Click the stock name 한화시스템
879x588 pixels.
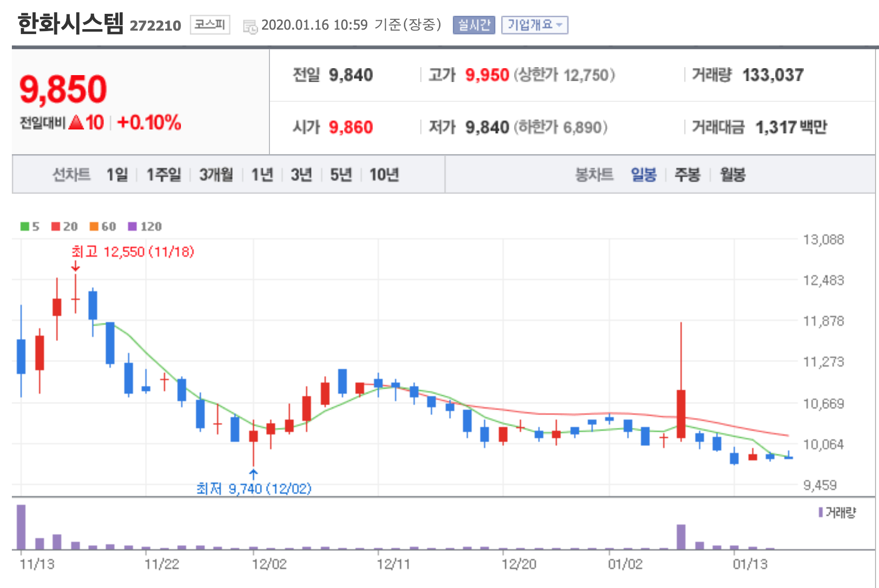(x=71, y=24)
